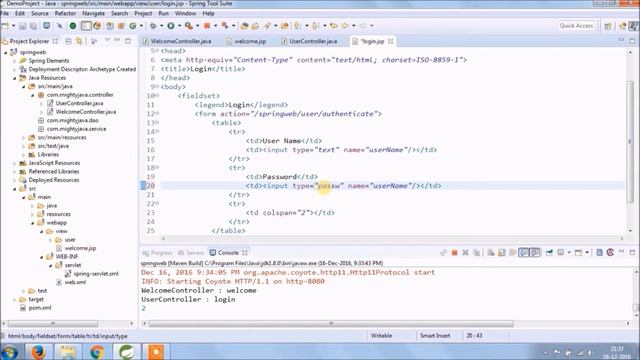Click the red stop icon in main toolbar

click(x=207, y=26)
